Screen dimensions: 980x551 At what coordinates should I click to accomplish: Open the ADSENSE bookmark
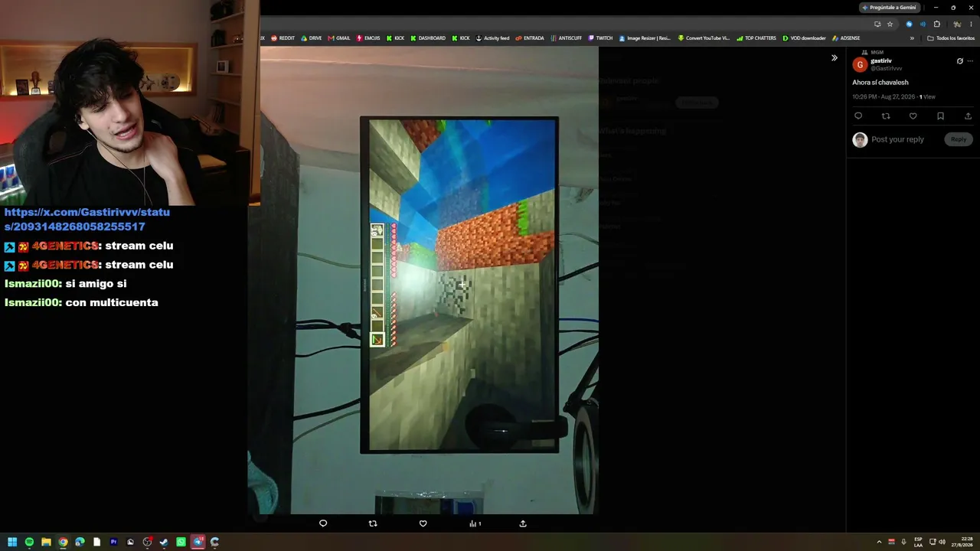pyautogui.click(x=845, y=38)
